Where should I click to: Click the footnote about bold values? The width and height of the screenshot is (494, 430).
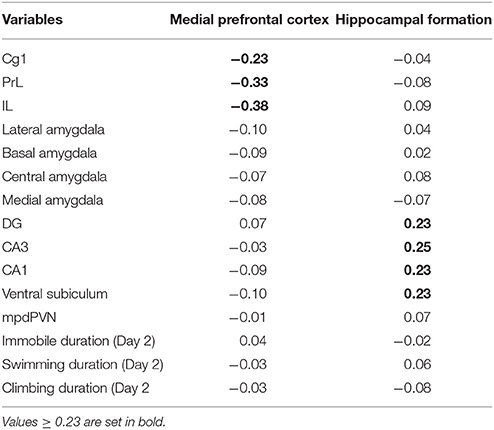[x=84, y=422]
